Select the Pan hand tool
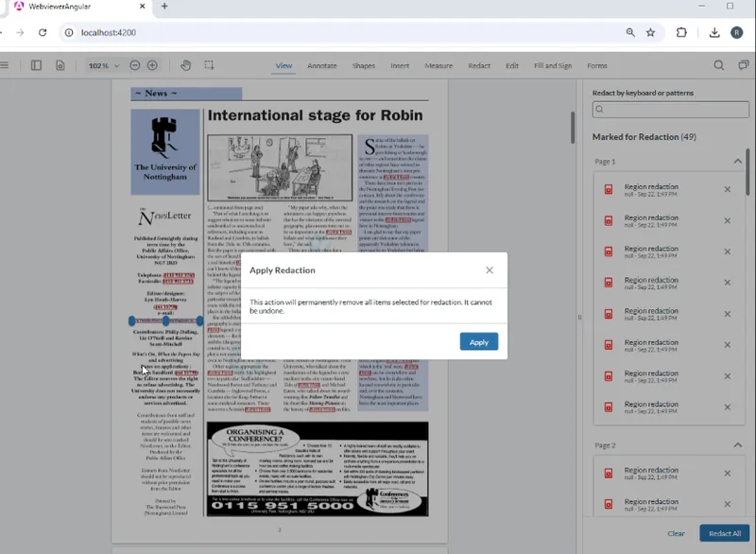 click(x=185, y=65)
